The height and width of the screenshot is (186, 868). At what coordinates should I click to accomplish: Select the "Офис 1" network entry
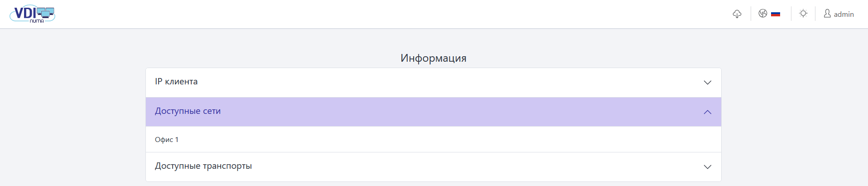(167, 140)
